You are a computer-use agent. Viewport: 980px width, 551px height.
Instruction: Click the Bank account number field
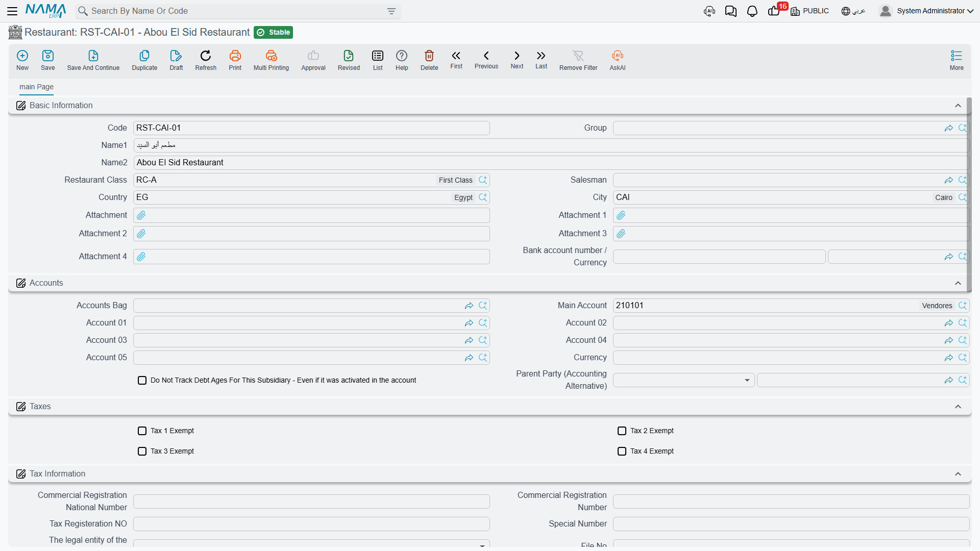[719, 257]
